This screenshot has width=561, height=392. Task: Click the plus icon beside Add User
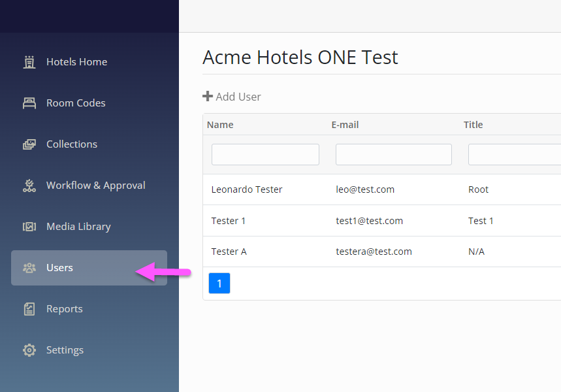[208, 96]
